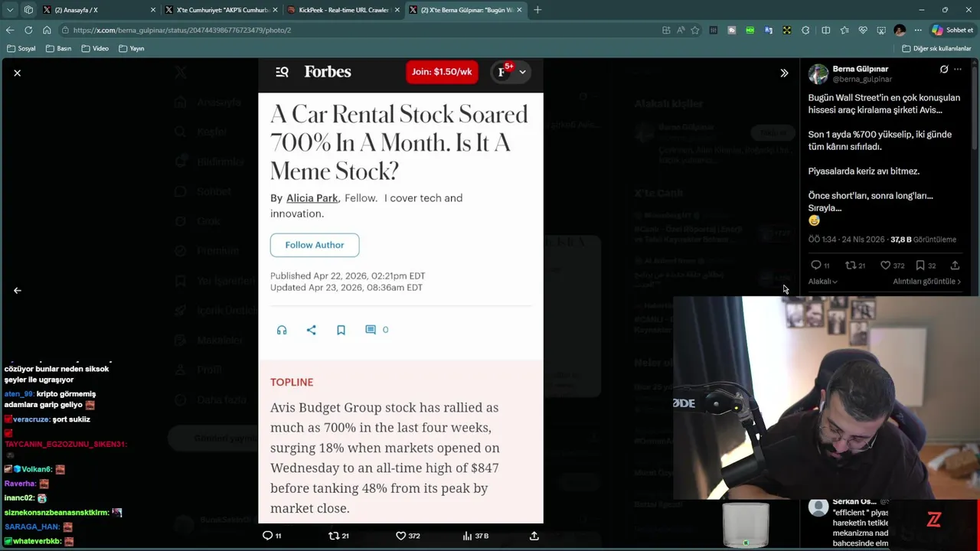This screenshot has height=551, width=980.
Task: Open tweet more options ellipsis
Action: 958,70
